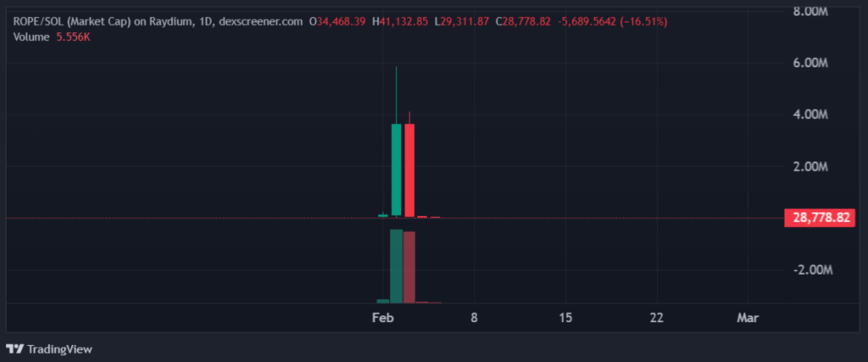The width and height of the screenshot is (868, 362).
Task: Click the low value L29,311.87
Action: pyautogui.click(x=462, y=21)
